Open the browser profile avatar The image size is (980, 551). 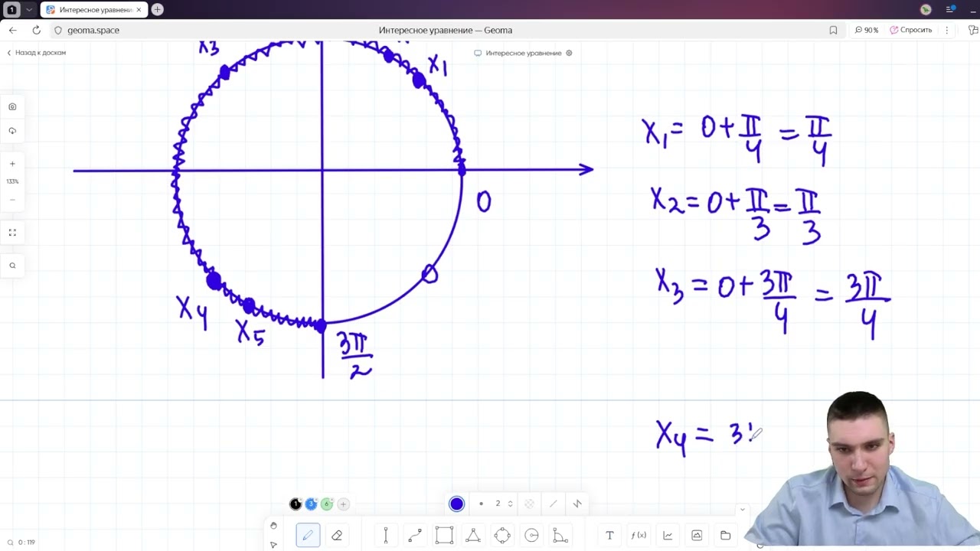point(926,9)
